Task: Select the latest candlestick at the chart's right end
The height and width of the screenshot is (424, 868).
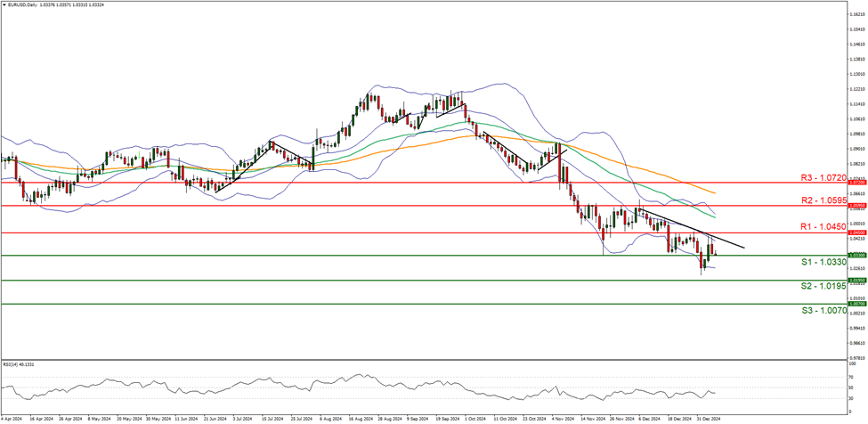Action: (715, 252)
